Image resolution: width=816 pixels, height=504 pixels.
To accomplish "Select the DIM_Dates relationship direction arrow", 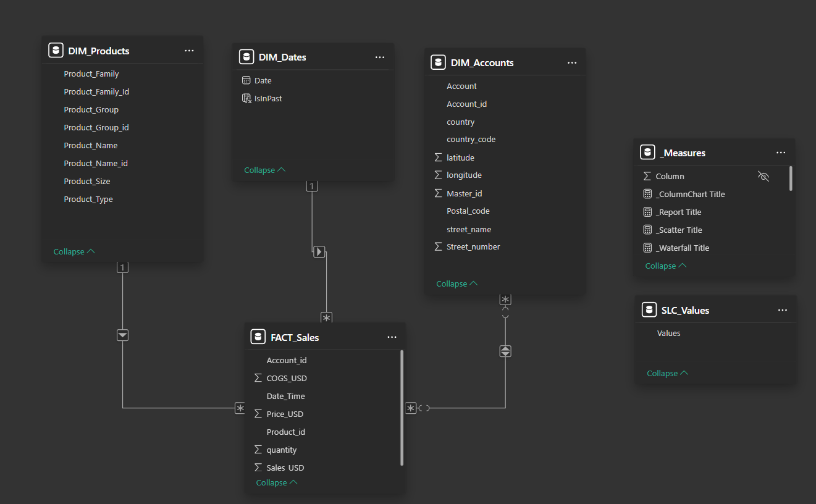I will (x=319, y=251).
